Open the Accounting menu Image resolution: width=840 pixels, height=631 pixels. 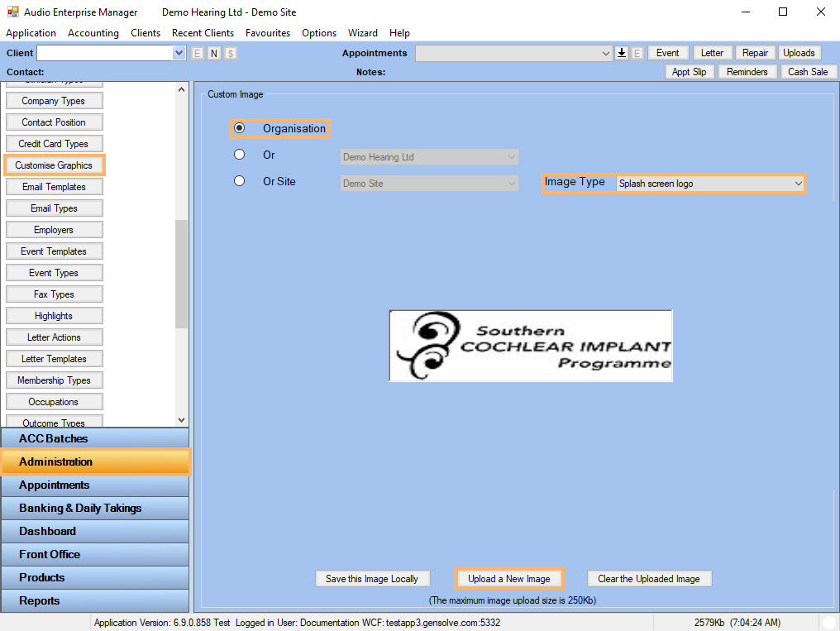click(93, 33)
